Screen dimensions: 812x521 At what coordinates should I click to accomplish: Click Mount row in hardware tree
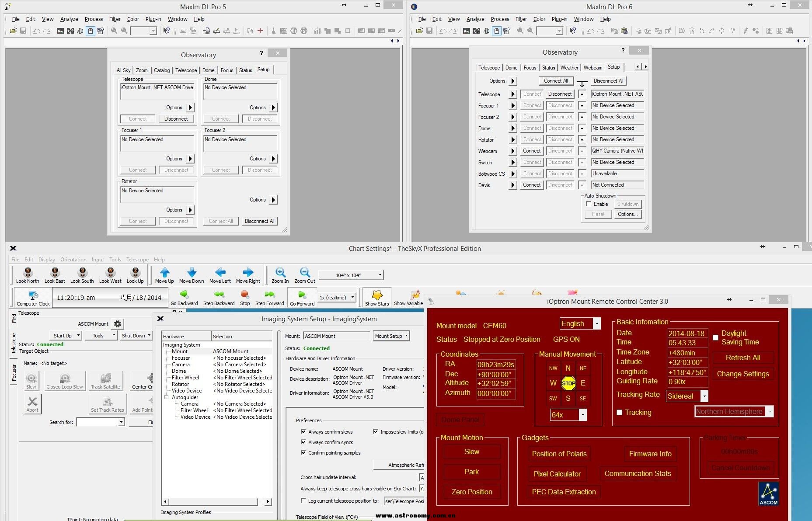pos(217,351)
